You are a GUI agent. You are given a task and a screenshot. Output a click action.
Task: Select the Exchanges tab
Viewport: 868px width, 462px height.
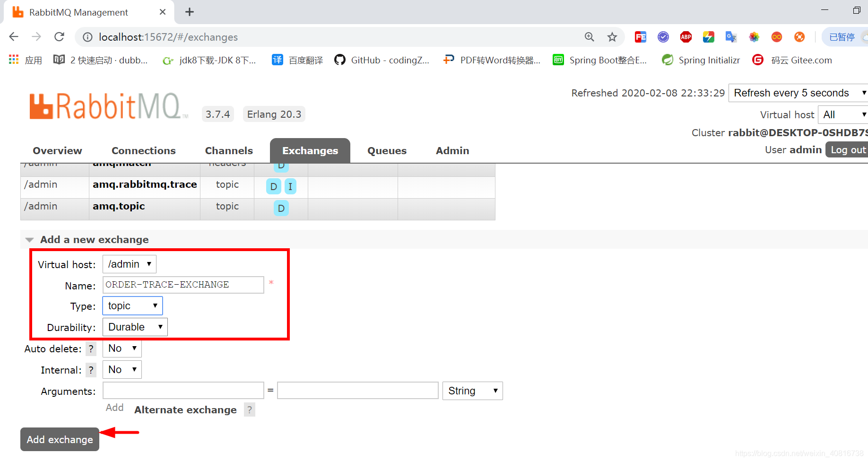coord(310,150)
